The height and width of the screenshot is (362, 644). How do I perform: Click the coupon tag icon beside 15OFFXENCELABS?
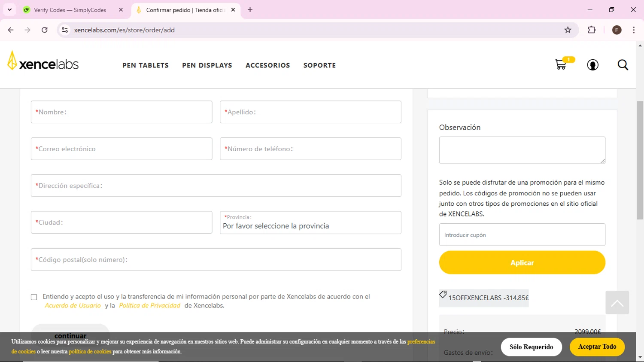[443, 294]
